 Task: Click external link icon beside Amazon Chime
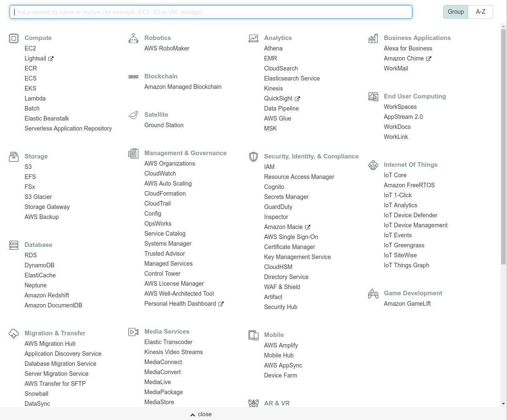pyautogui.click(x=429, y=59)
